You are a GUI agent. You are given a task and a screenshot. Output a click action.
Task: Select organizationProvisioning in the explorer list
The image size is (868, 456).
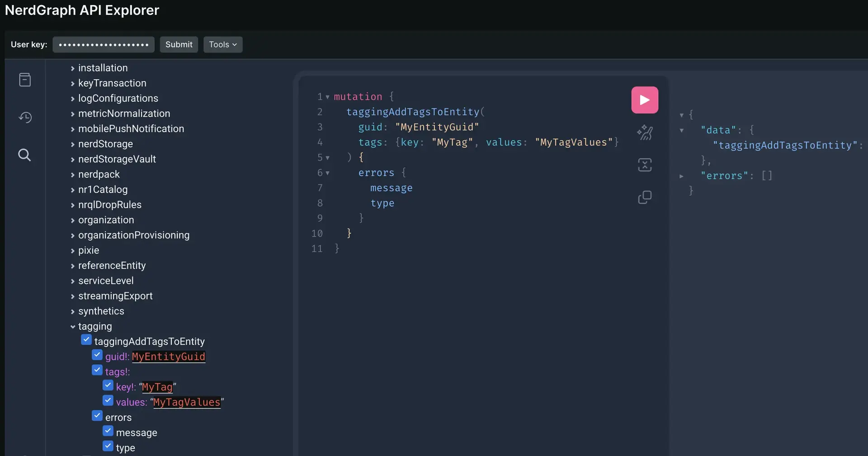point(133,235)
